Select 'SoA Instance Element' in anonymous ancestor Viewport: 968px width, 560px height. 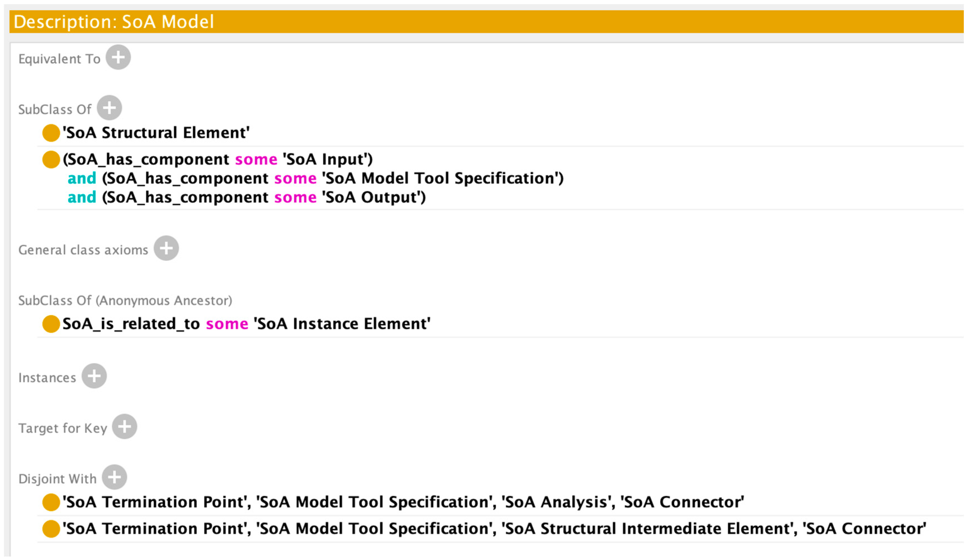click(x=342, y=324)
